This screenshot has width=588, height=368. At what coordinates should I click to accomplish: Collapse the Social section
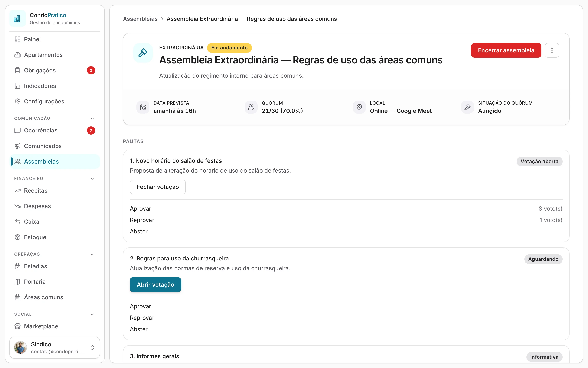pyautogui.click(x=92, y=314)
